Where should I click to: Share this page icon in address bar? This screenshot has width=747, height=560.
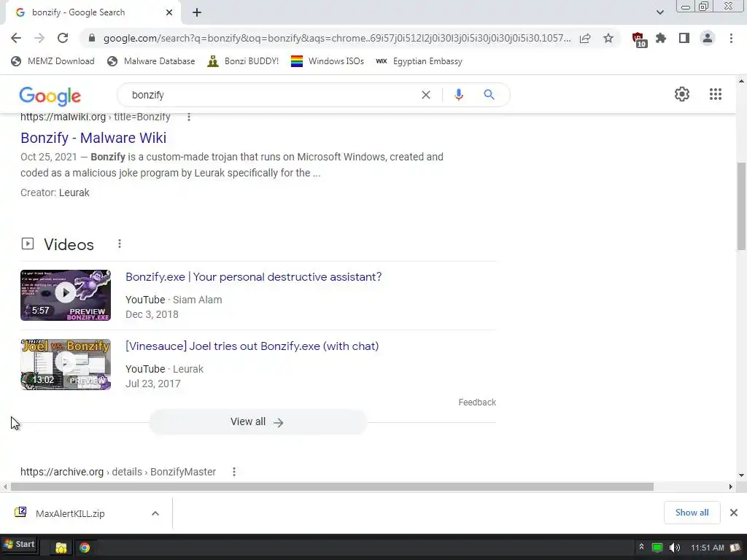pyautogui.click(x=585, y=38)
